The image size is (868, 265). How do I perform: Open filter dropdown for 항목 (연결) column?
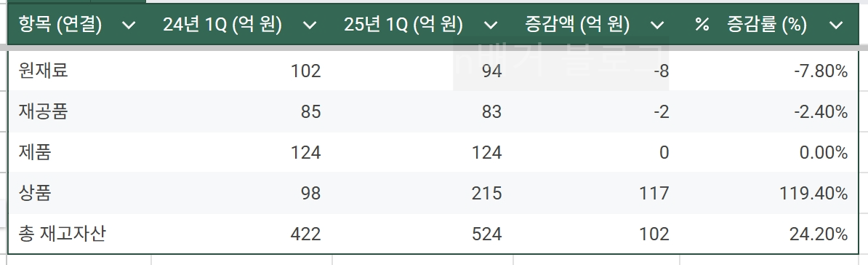pos(129,25)
